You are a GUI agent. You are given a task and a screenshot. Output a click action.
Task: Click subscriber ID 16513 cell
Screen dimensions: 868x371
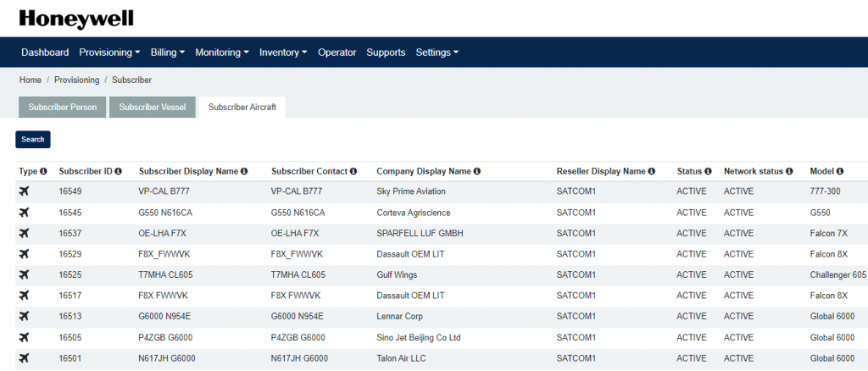(x=70, y=316)
